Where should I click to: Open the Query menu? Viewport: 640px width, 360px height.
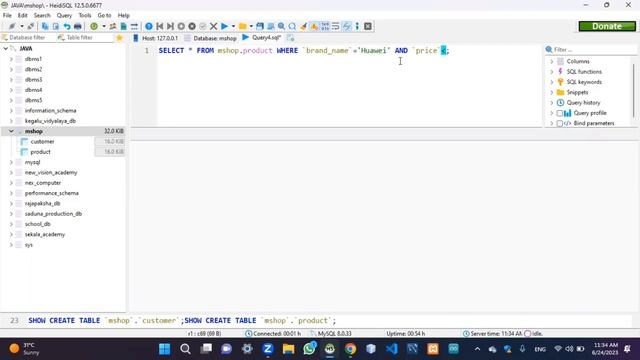click(x=64, y=16)
